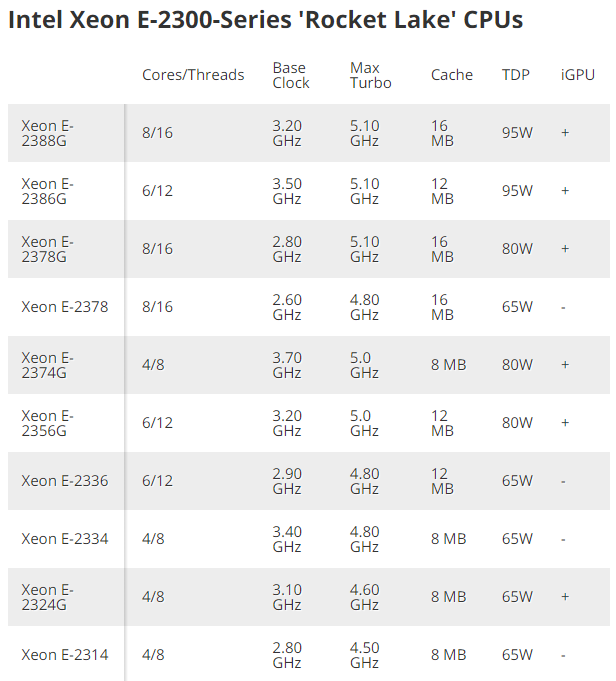616x681 pixels.
Task: Select the Xeon E-2356G model name
Action: pyautogui.click(x=48, y=423)
